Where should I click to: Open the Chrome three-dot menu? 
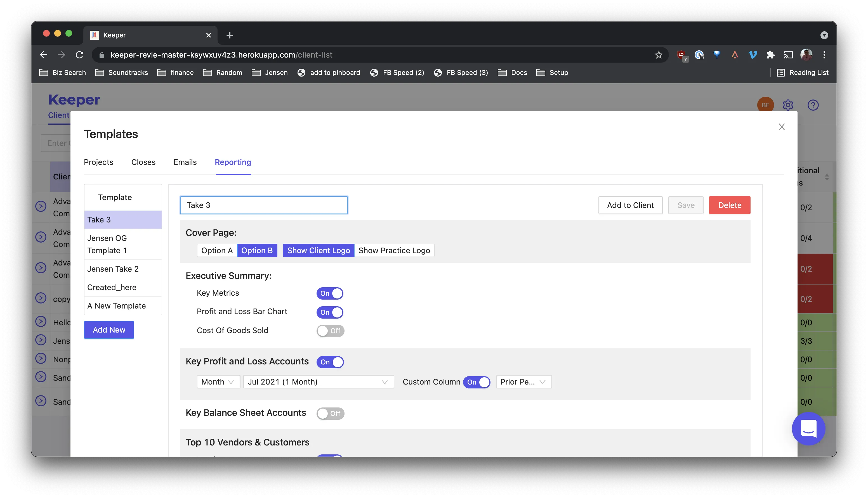[824, 55]
